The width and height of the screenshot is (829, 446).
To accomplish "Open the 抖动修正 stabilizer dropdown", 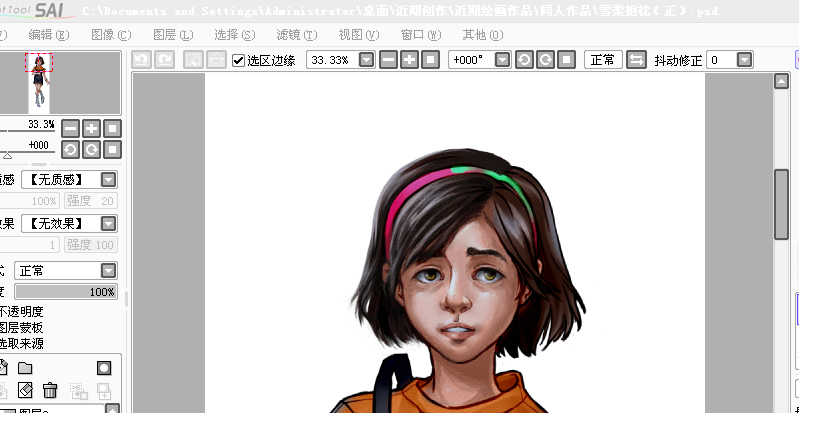I will 744,60.
